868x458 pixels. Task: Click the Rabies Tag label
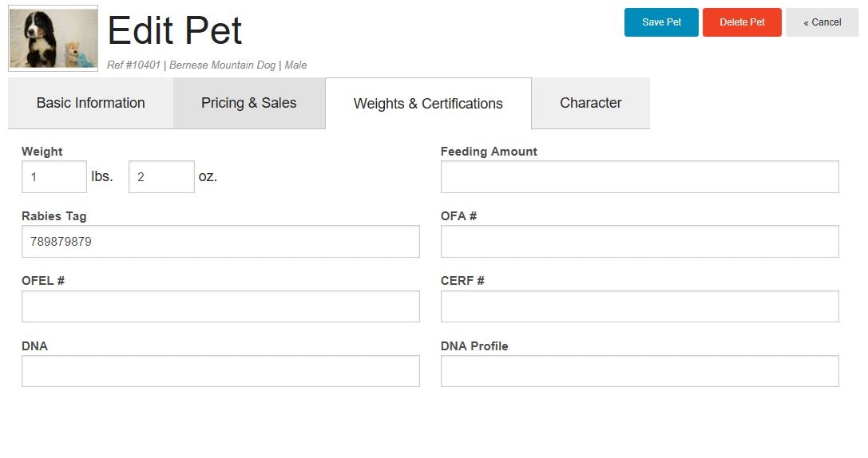tap(54, 216)
